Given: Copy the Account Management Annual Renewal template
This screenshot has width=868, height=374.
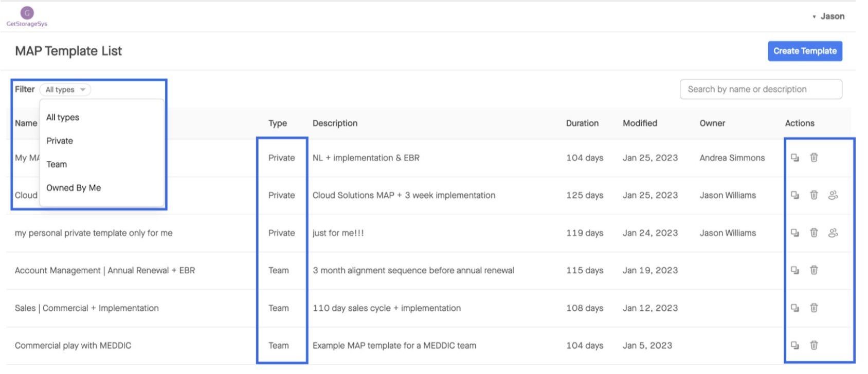Looking at the screenshot, I should [795, 270].
